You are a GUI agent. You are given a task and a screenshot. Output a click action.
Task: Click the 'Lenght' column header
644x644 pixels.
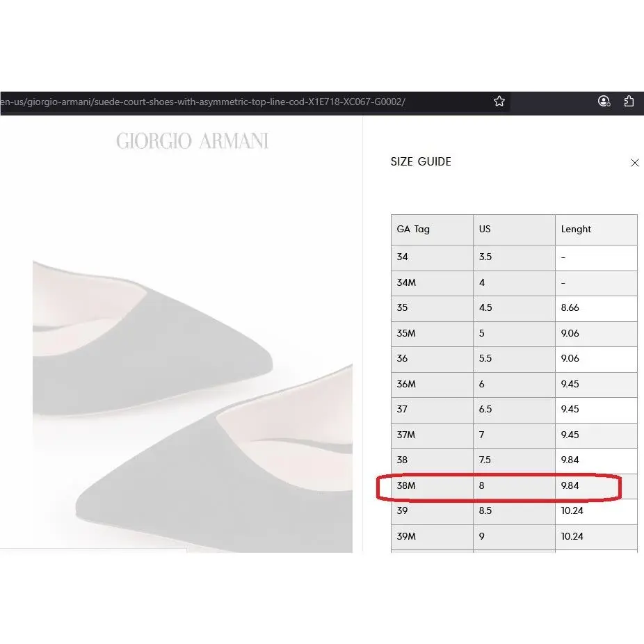[596, 230]
